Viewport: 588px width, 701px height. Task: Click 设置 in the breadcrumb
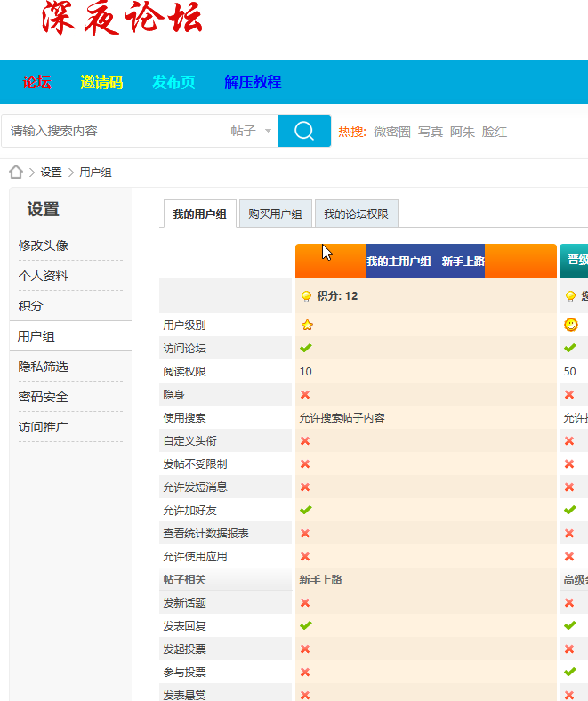pyautogui.click(x=52, y=172)
